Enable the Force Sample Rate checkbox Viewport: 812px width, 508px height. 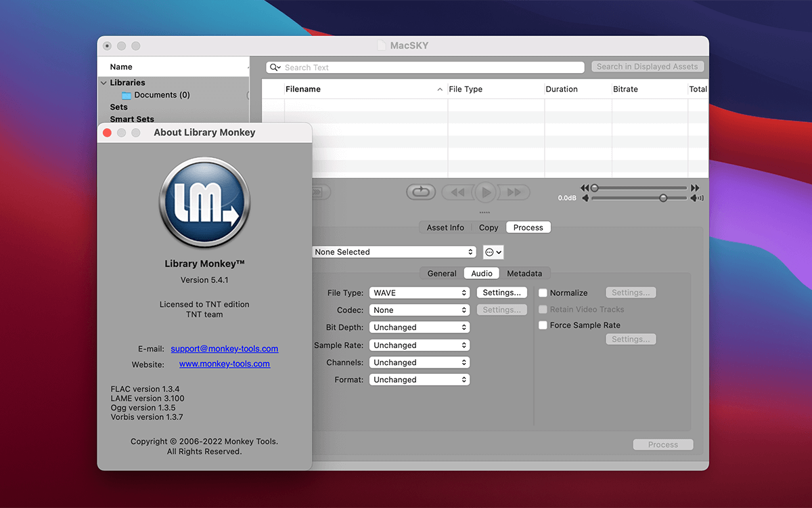point(543,325)
